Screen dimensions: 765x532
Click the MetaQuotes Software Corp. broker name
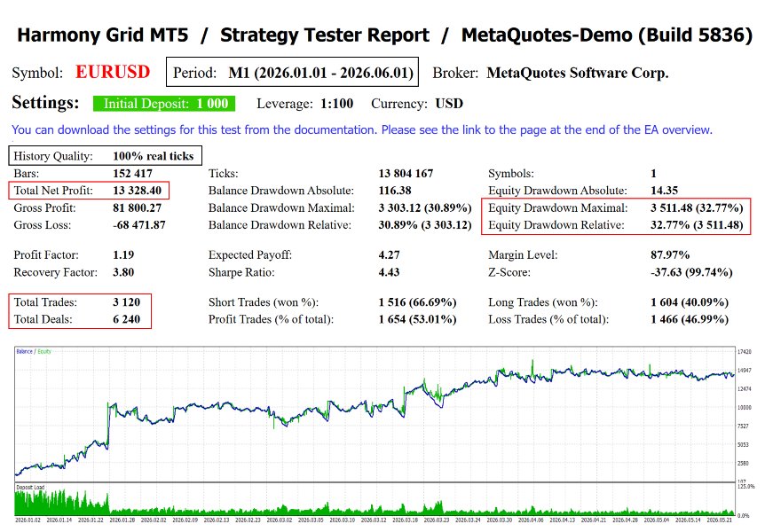[x=578, y=73]
